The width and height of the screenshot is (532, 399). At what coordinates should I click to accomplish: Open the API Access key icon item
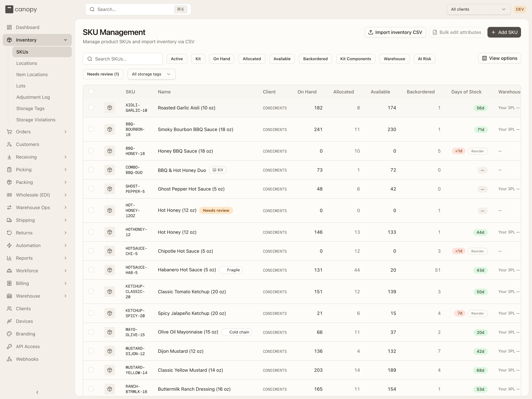point(9,346)
